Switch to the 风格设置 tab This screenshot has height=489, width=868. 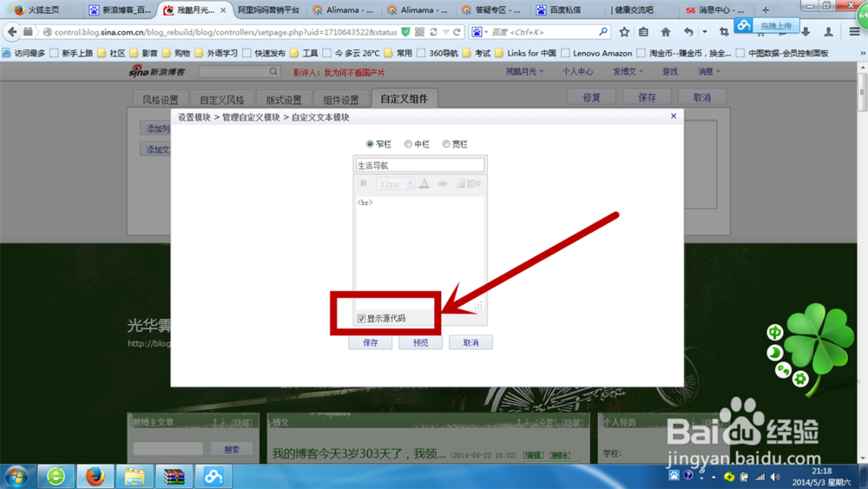click(161, 100)
